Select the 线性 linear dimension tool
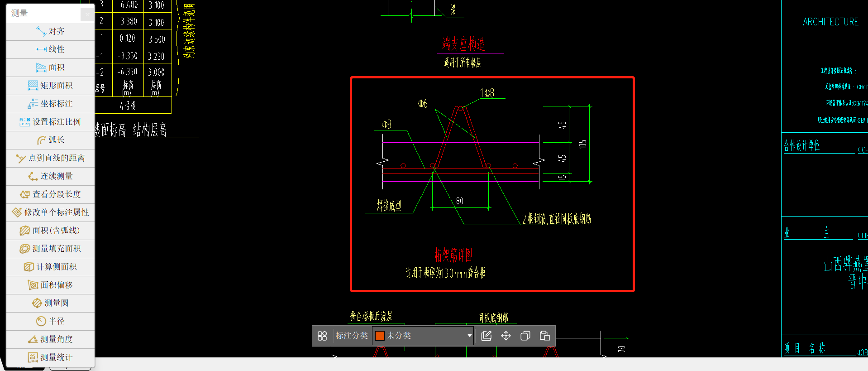Viewport: 868px width, 371px height. [x=50, y=49]
